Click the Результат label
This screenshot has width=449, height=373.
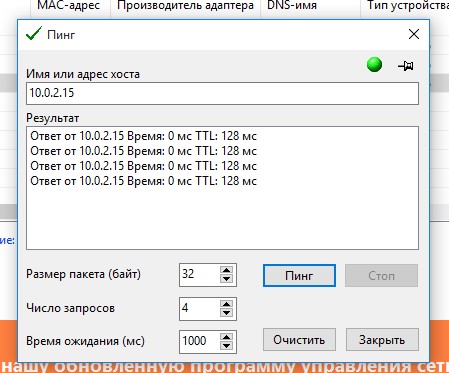pos(53,118)
